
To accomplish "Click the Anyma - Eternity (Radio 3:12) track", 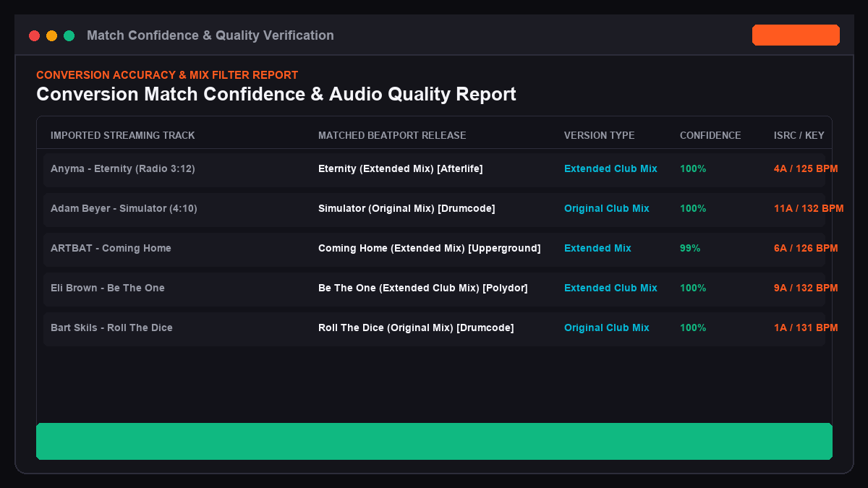I will (123, 168).
